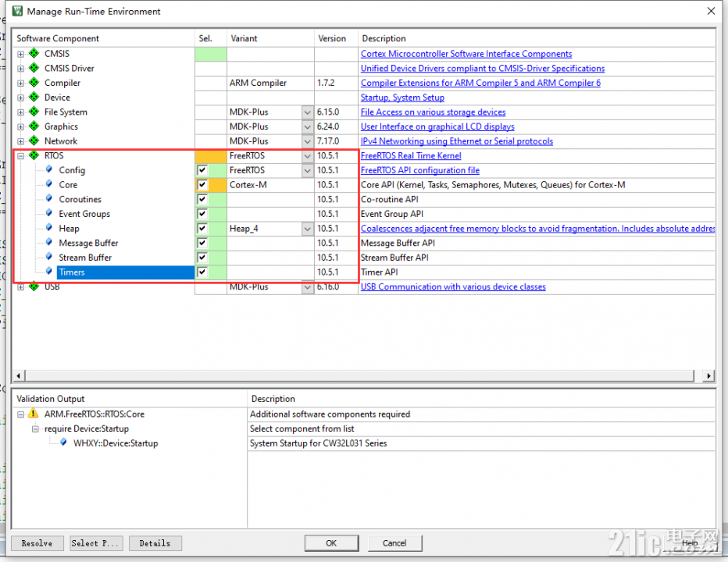Open the FreeRTOS Real Time Kernel link

(411, 155)
